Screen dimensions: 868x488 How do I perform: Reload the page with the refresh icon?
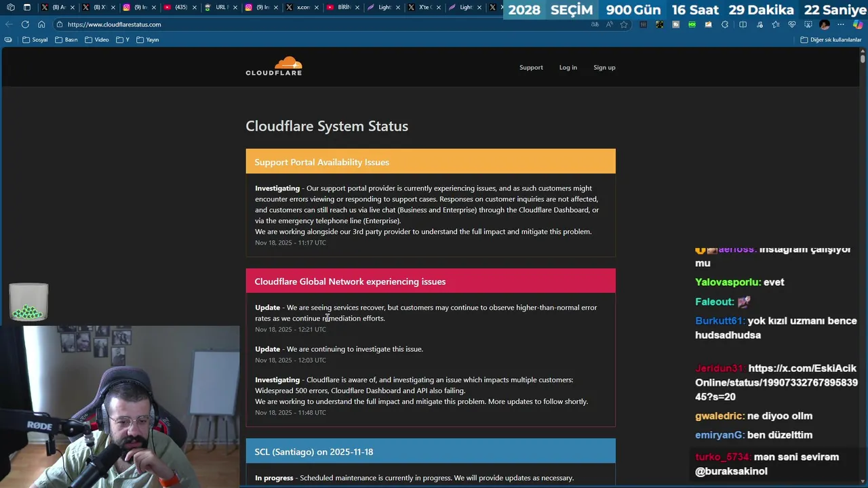pos(25,24)
